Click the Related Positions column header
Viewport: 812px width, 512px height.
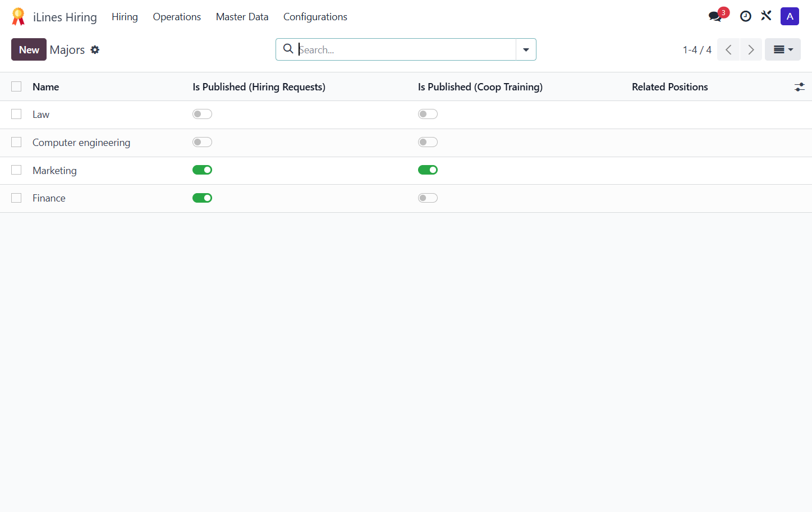pyautogui.click(x=670, y=87)
